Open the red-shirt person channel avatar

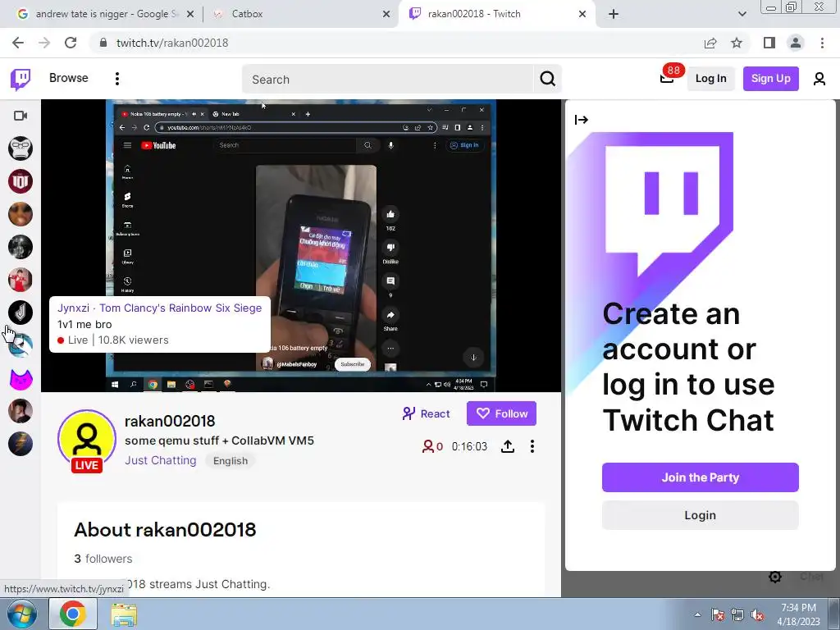tap(21, 280)
